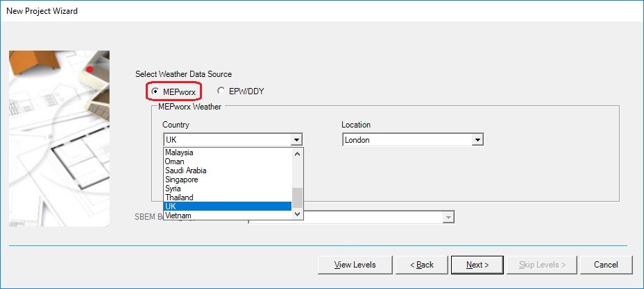The height and width of the screenshot is (289, 644).
Task: Click the wizard building blueprint image
Action: pos(59,139)
